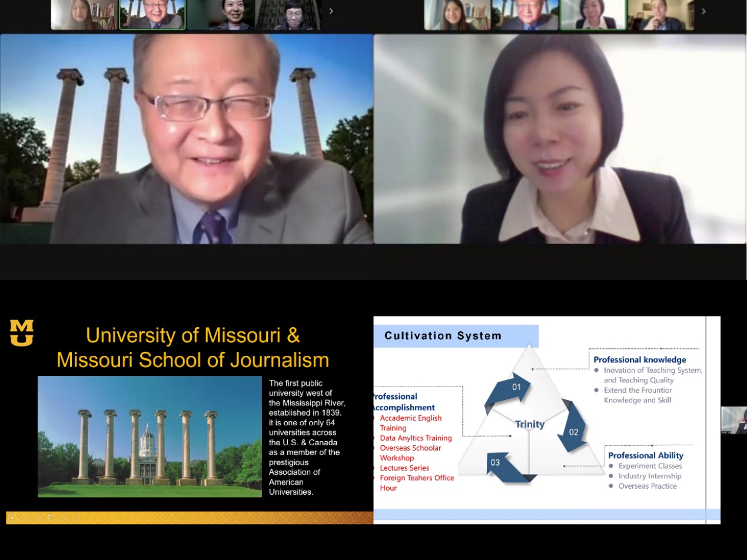Screen dimensions: 747x560
Task: Click the MU logo on the Missouri slide
Action: (x=22, y=332)
